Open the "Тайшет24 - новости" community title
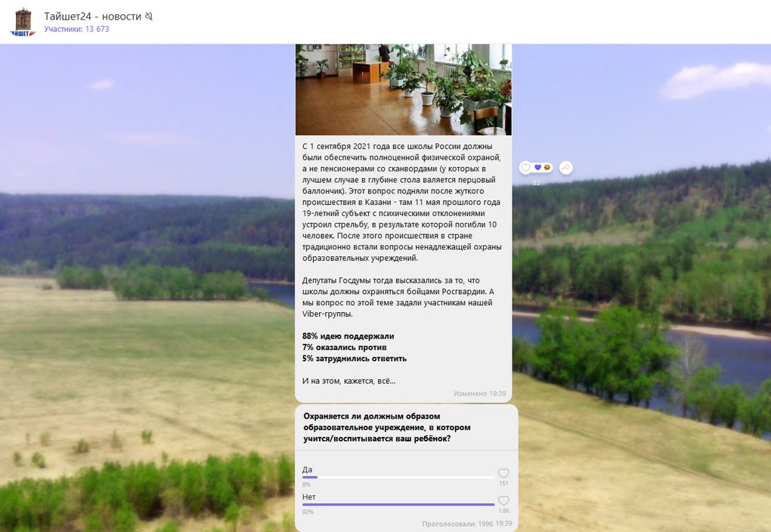771x532 pixels. pos(92,16)
